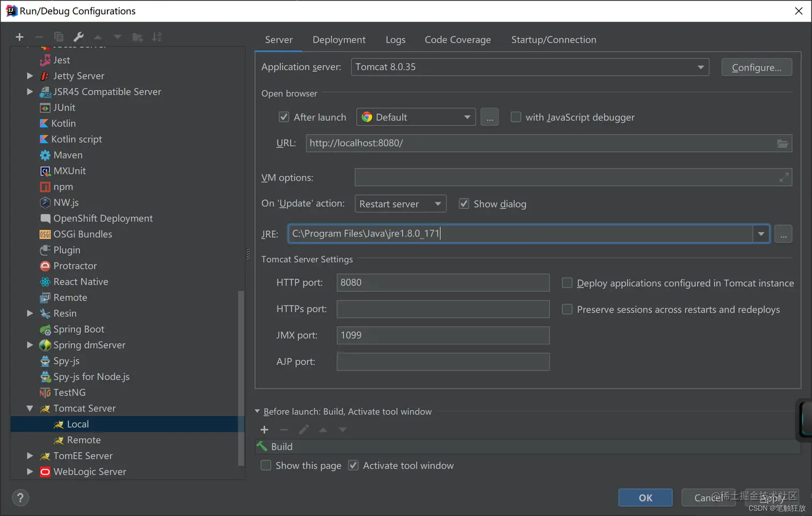The height and width of the screenshot is (516, 812).
Task: Select Local under Tomcat Server
Action: pos(78,424)
